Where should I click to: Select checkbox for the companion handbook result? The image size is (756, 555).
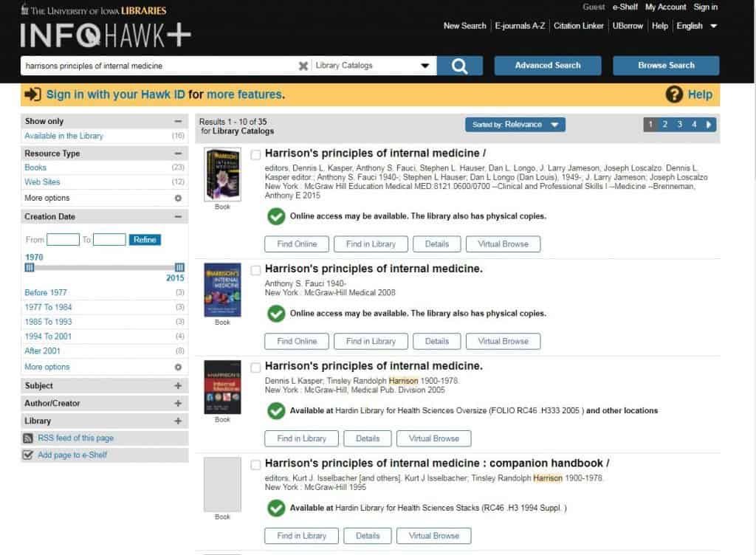255,464
